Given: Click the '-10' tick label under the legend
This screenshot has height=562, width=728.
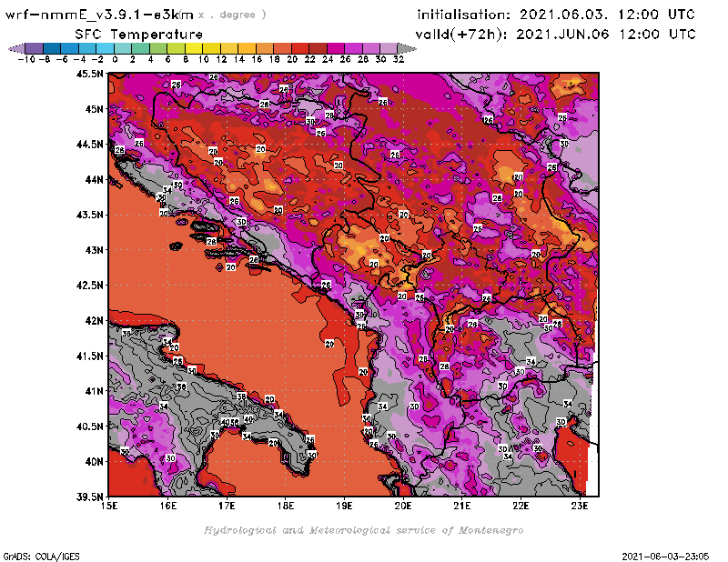Looking at the screenshot, I should [25, 59].
